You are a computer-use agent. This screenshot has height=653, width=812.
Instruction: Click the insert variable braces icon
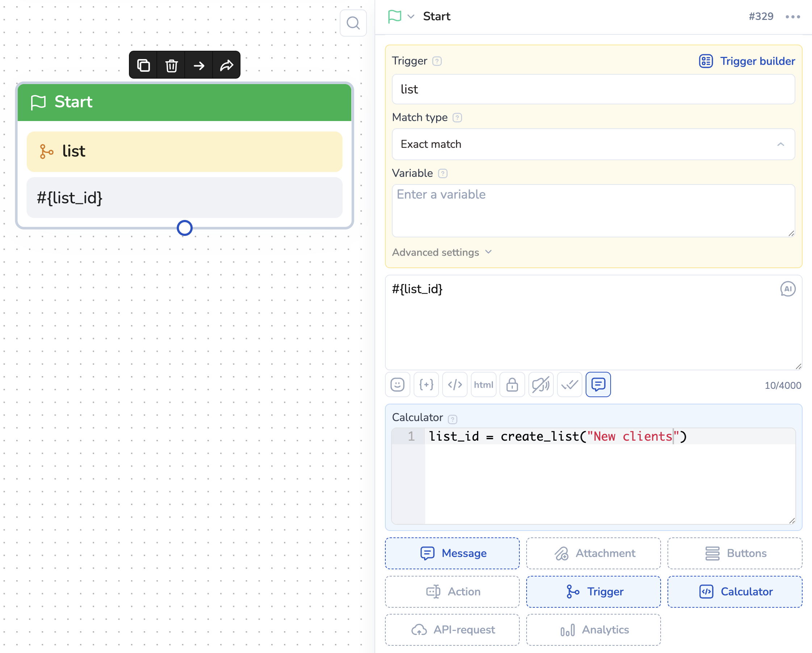click(x=426, y=385)
